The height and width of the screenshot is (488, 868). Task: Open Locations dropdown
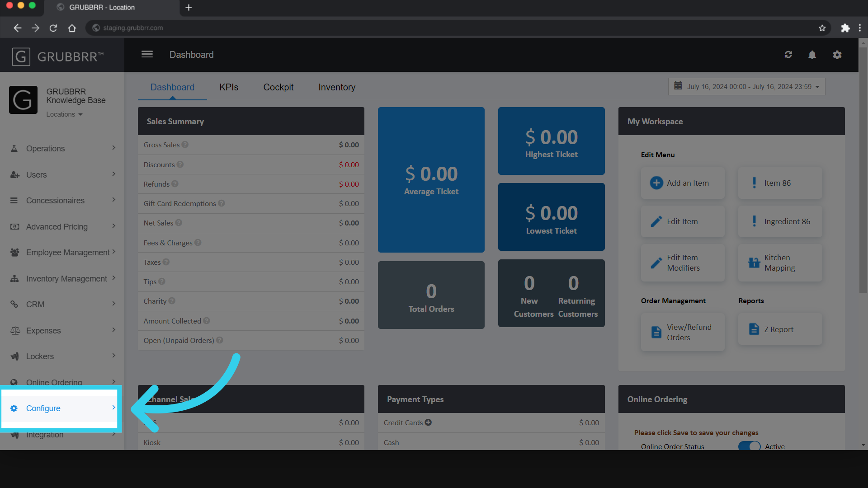[x=64, y=114]
